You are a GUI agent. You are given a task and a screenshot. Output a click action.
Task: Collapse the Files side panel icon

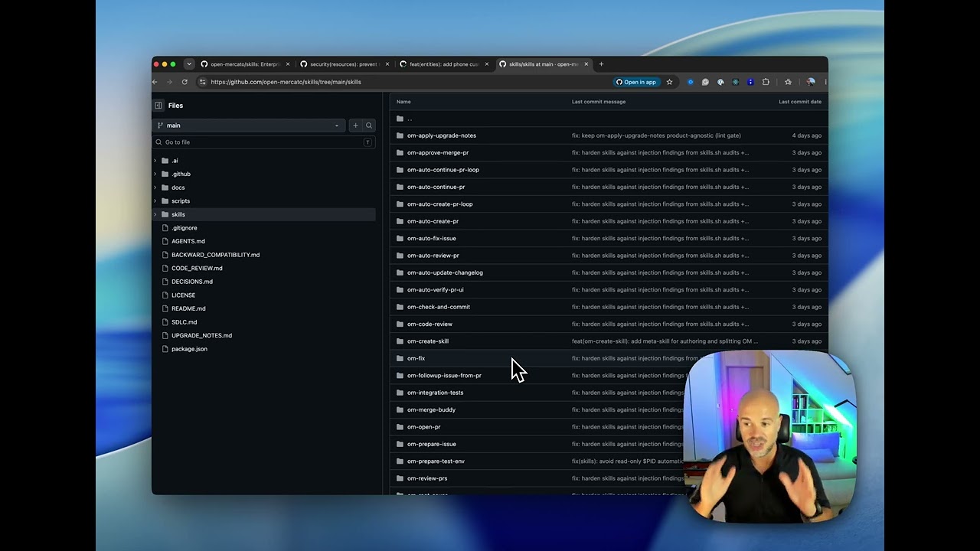pyautogui.click(x=158, y=106)
